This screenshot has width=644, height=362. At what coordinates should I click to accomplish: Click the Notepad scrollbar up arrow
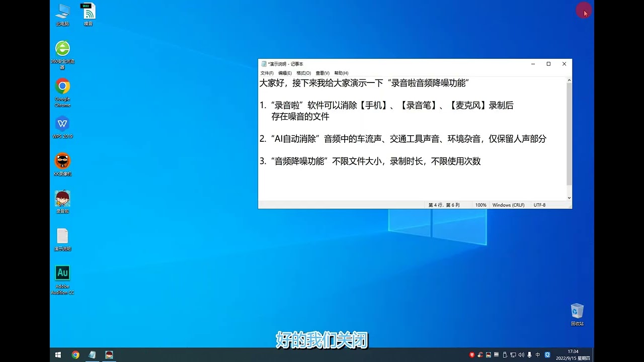pyautogui.click(x=569, y=80)
